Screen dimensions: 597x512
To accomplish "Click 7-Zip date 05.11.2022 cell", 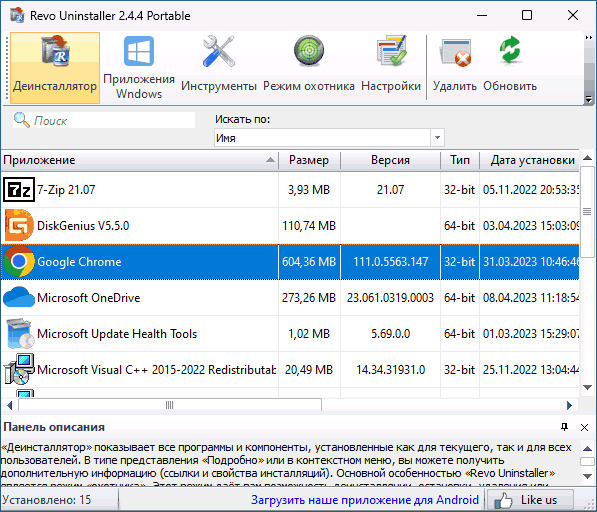I will [x=530, y=190].
